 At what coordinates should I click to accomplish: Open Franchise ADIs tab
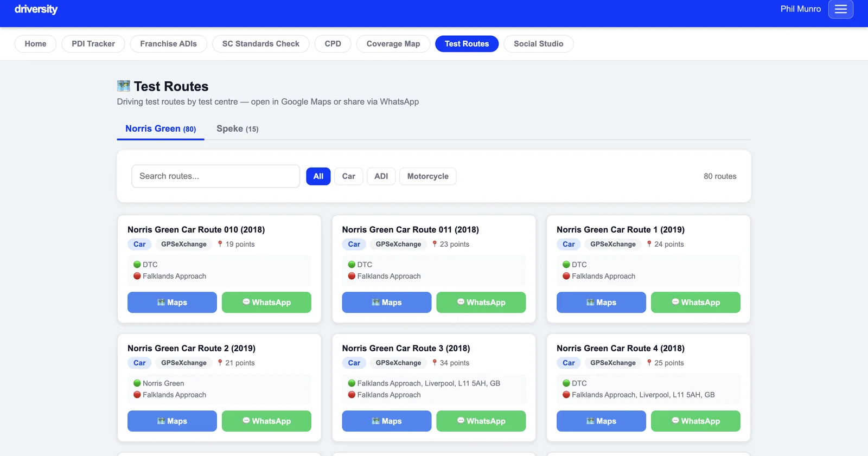tap(169, 44)
